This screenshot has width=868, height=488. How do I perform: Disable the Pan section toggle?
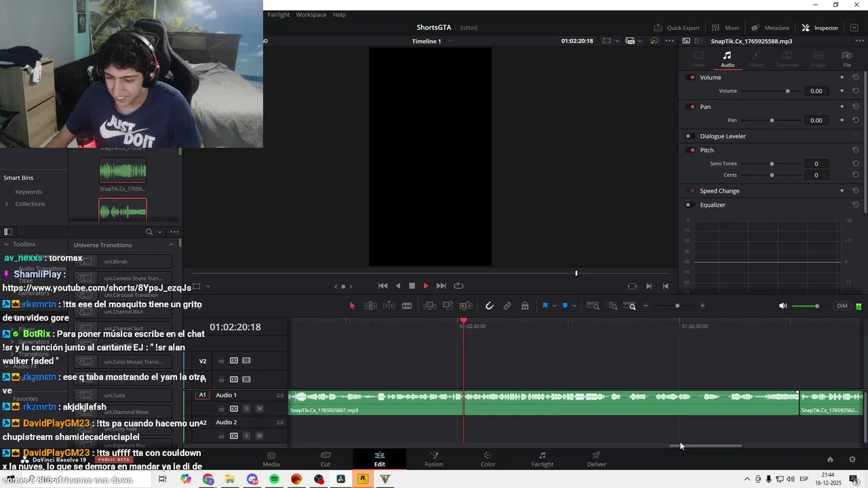click(692, 106)
